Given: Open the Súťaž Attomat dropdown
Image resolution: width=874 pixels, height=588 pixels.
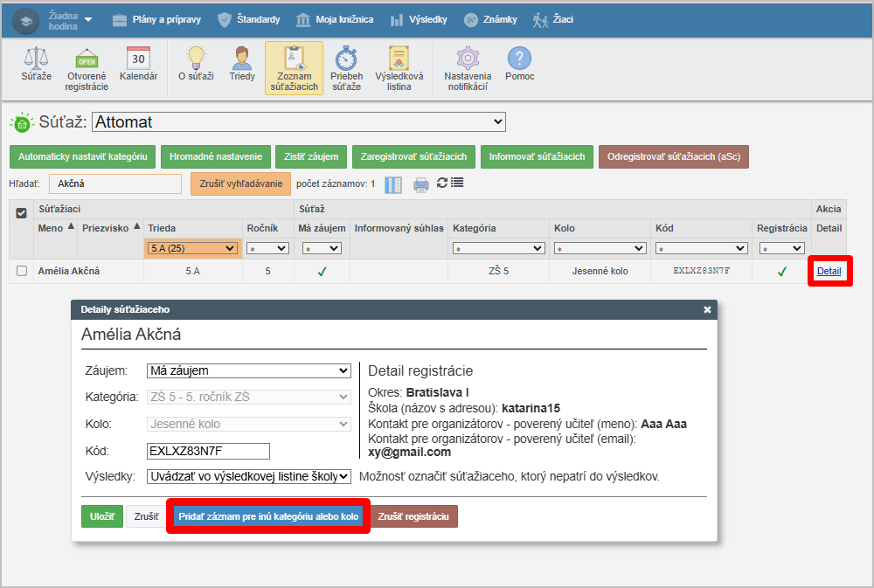Looking at the screenshot, I should 298,122.
